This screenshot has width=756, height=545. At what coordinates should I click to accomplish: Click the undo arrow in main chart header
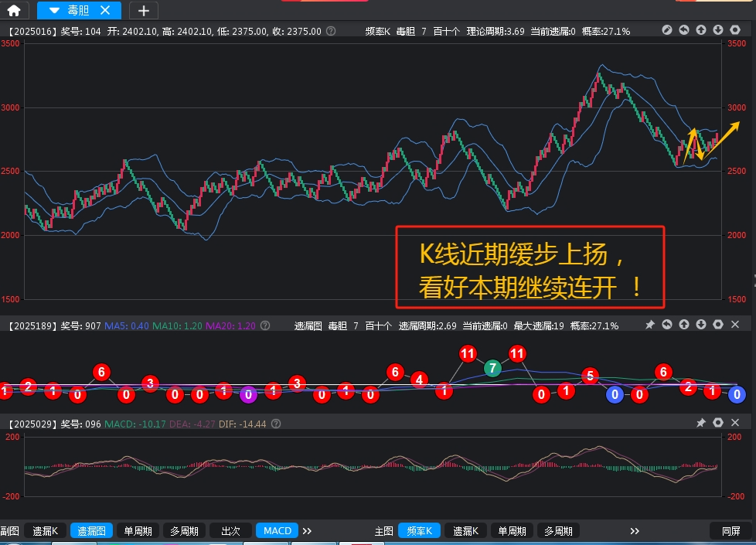click(684, 31)
